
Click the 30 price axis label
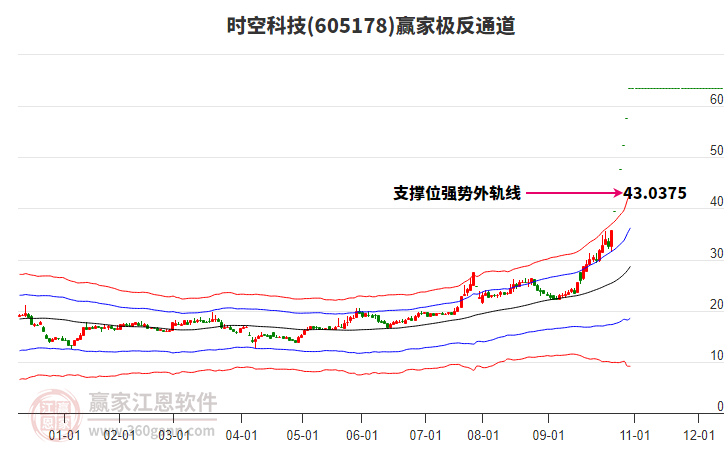tap(716, 253)
